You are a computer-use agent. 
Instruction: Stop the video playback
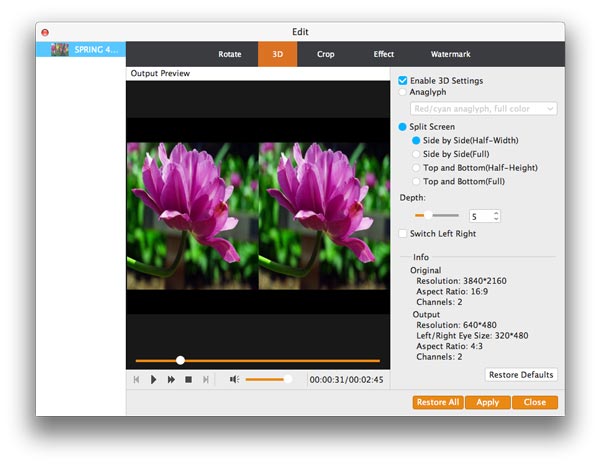pyautogui.click(x=188, y=380)
